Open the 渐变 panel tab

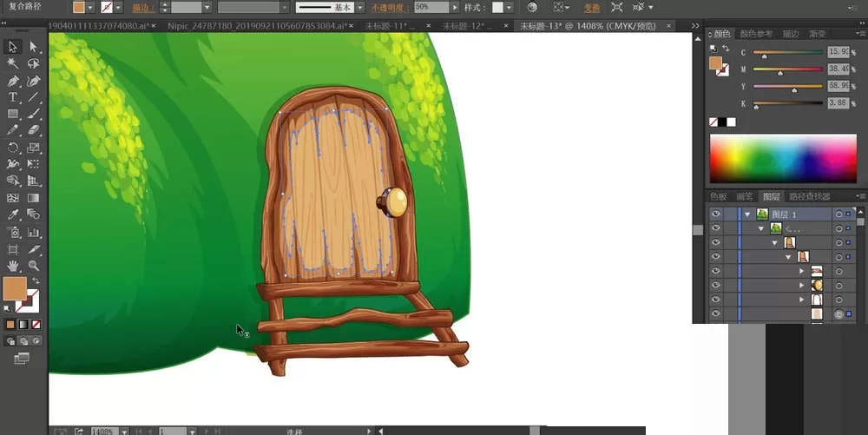(818, 34)
